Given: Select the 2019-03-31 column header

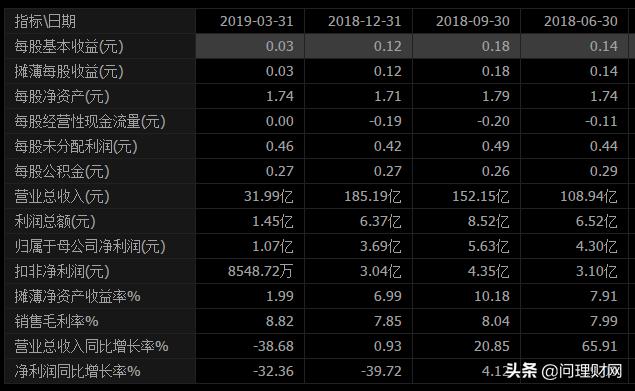Looking at the screenshot, I should tap(257, 21).
